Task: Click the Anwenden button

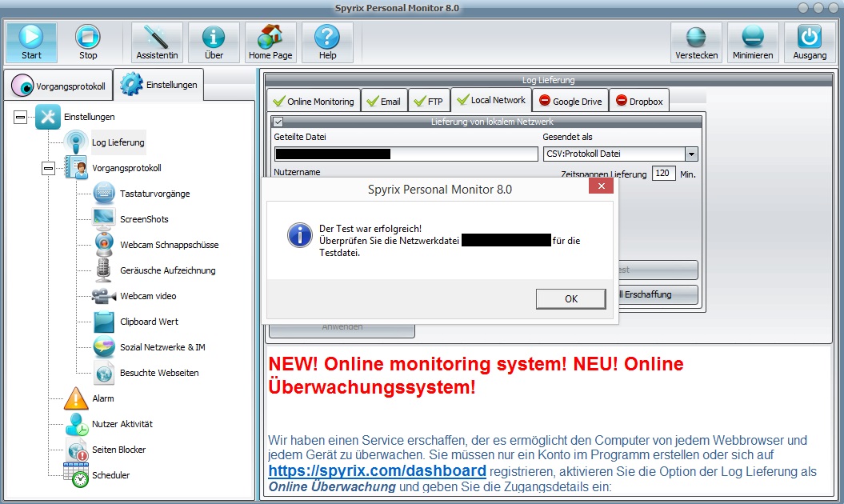Action: click(342, 329)
